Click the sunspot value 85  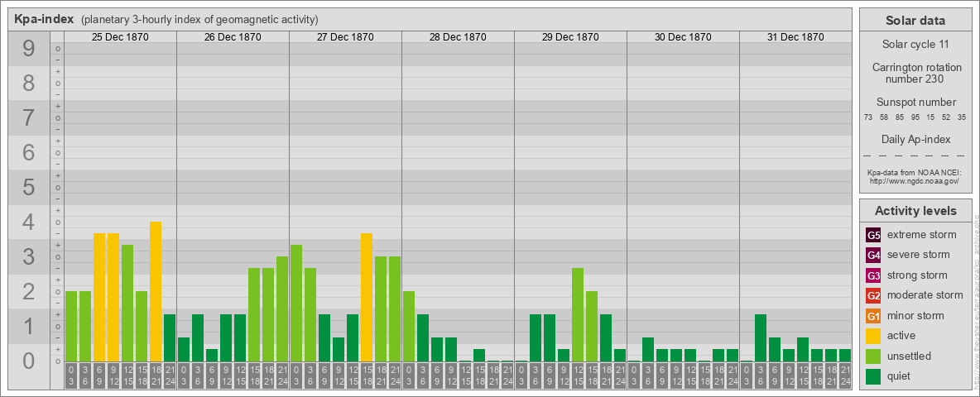click(900, 117)
